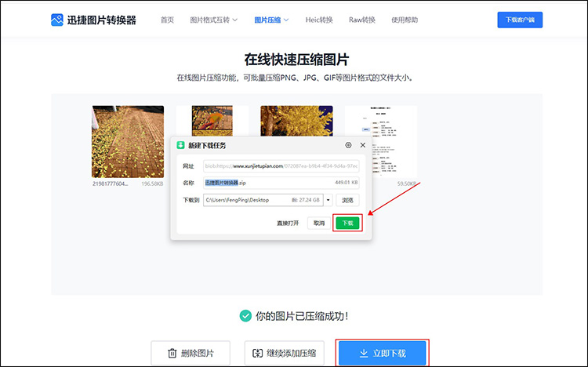Viewport: 588px width, 367px height.
Task: Expand the 图片压缩 dropdown menu
Action: 271,20
